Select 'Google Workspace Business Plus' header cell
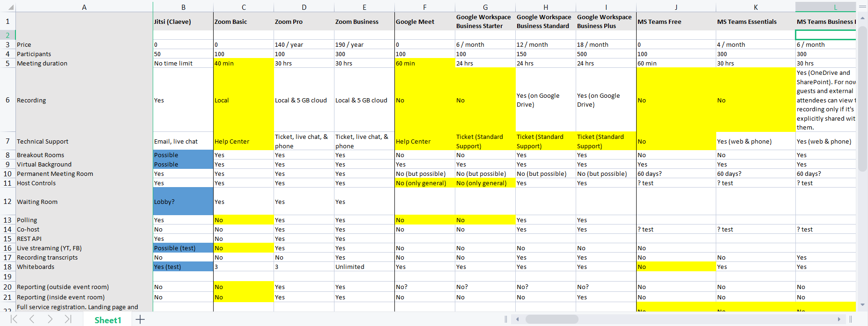 pyautogui.click(x=606, y=22)
